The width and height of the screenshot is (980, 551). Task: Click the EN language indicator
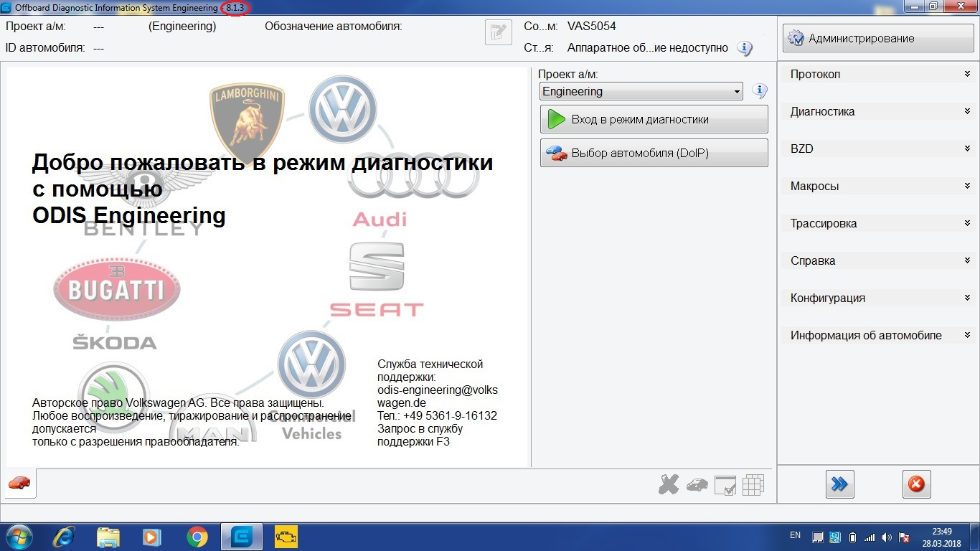(795, 535)
